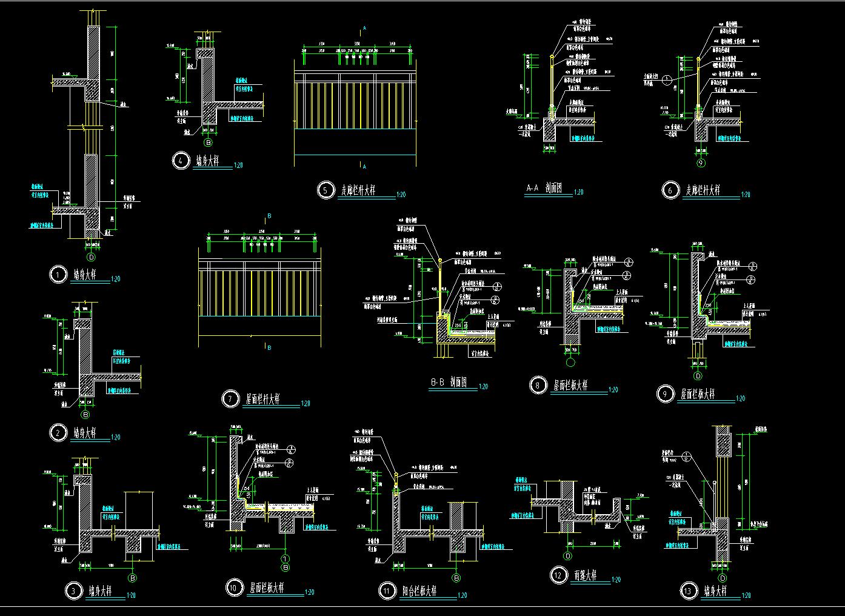Click the 屋面栏板大样 title beside circle 9
The height and width of the screenshot is (616, 845).
(698, 394)
